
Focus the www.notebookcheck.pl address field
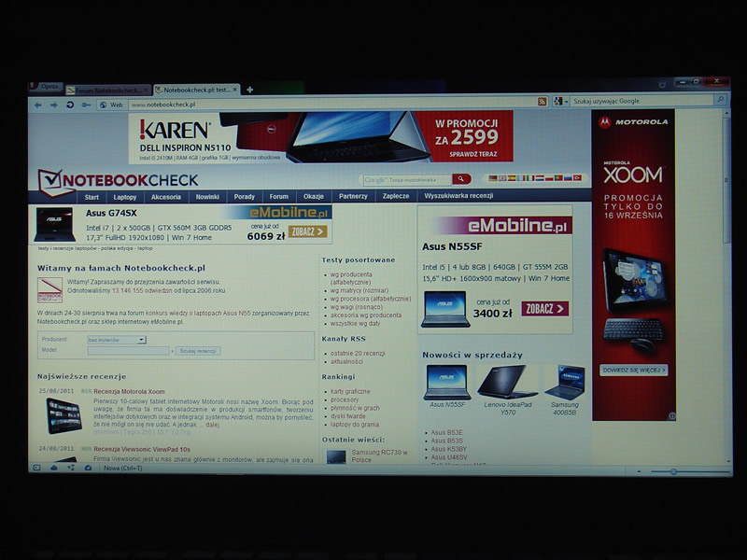331,104
